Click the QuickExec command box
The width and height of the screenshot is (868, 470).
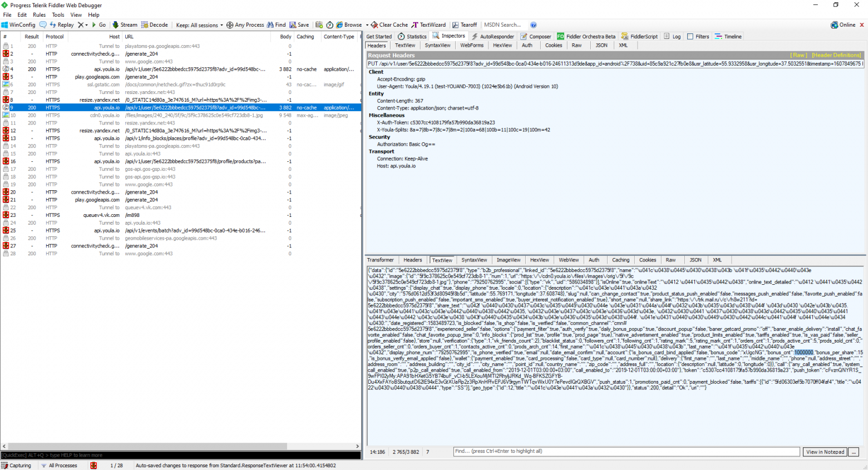181,455
